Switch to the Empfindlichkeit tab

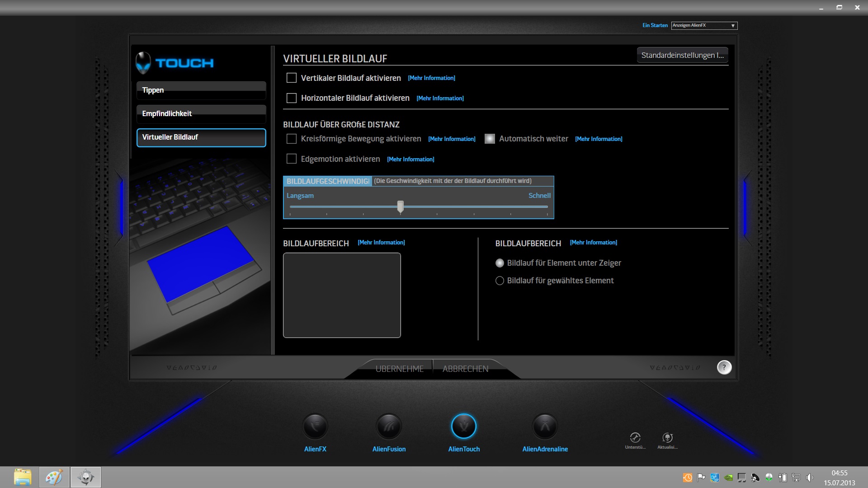pyautogui.click(x=201, y=114)
